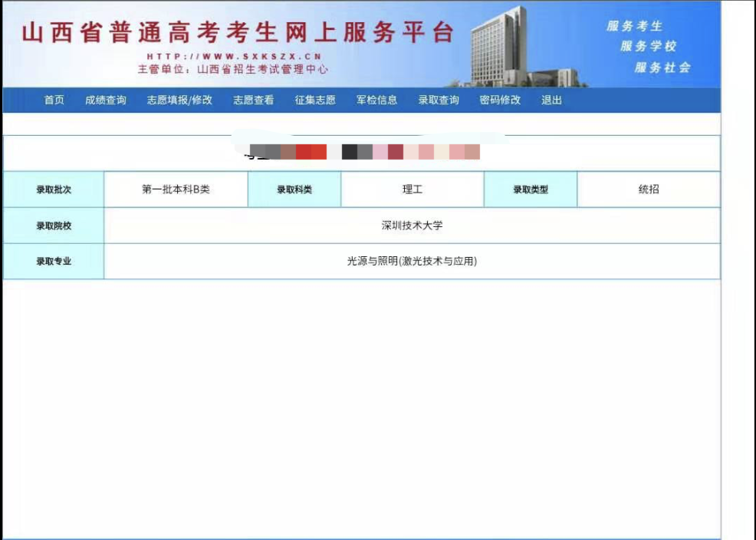Open 录取查询 admission lookup

pyautogui.click(x=439, y=100)
